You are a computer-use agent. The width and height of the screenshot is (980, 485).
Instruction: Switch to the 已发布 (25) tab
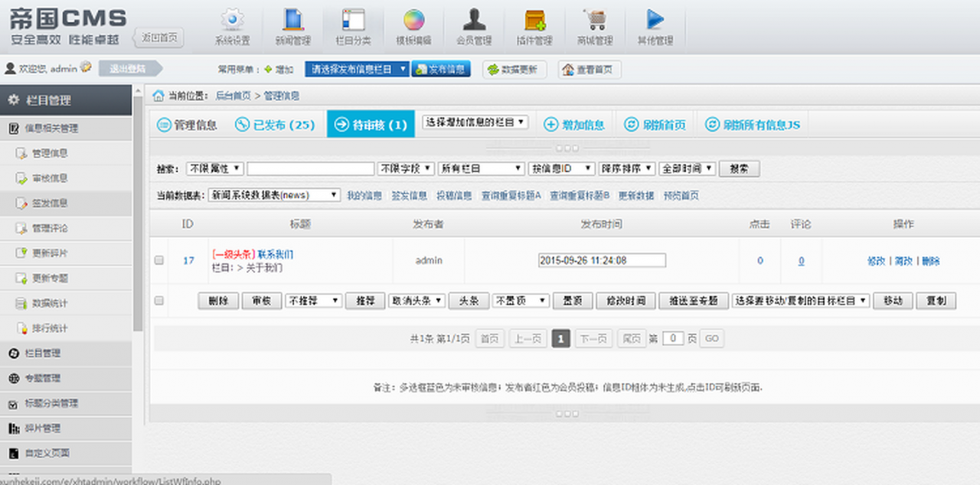click(275, 125)
